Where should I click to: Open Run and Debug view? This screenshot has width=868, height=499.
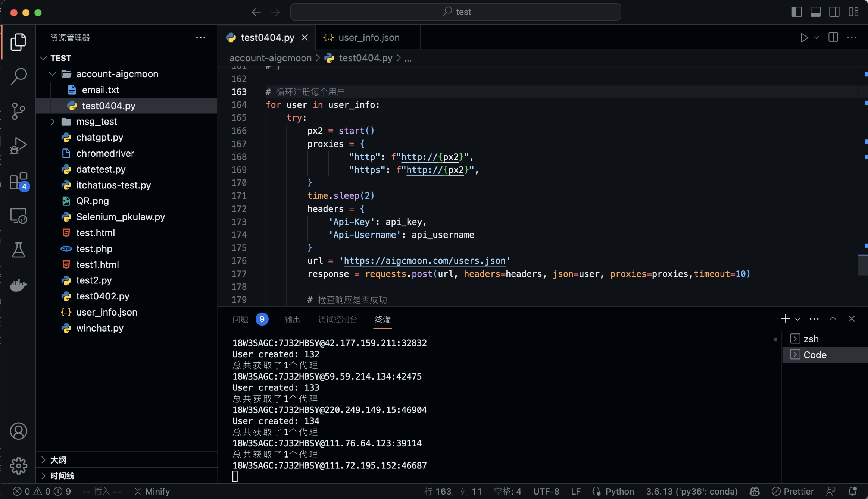pyautogui.click(x=18, y=146)
